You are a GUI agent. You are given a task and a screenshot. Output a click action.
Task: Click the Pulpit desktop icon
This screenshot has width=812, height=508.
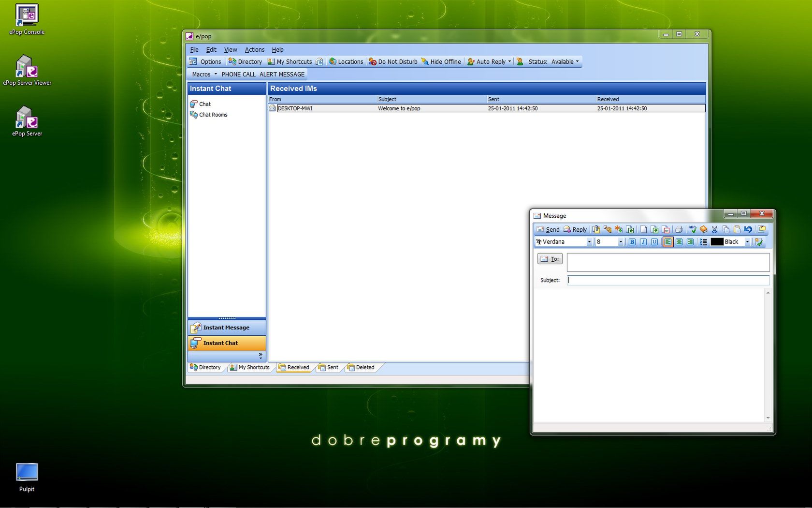(x=27, y=478)
